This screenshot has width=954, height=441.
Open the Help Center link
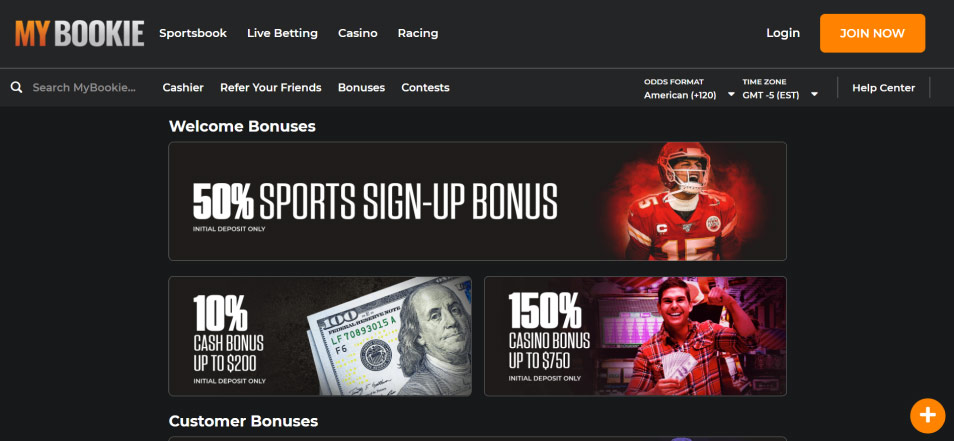pyautogui.click(x=883, y=88)
